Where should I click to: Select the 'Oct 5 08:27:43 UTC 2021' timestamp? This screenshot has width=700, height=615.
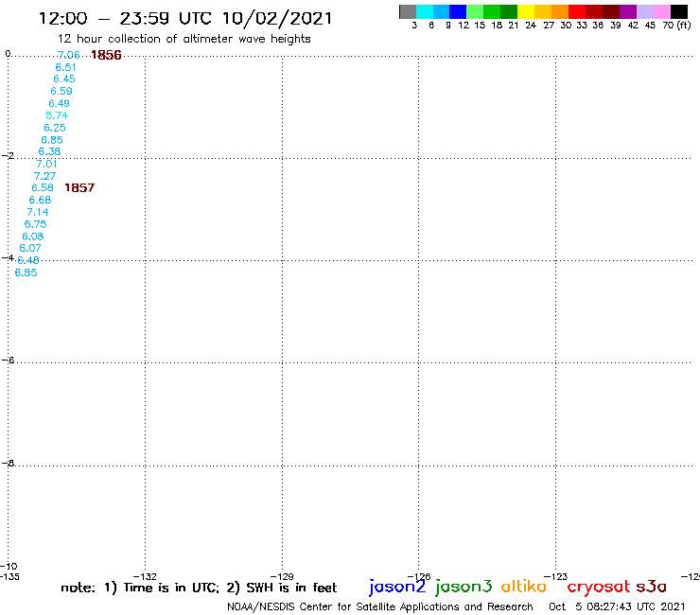coord(617,606)
